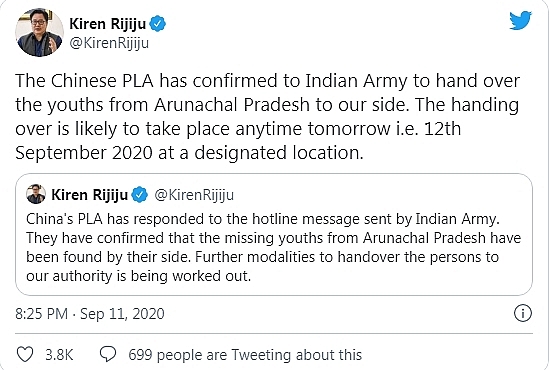Click the verified badge beside the top Kiren Rijiju
This screenshot has height=370, width=549.
[x=158, y=24]
